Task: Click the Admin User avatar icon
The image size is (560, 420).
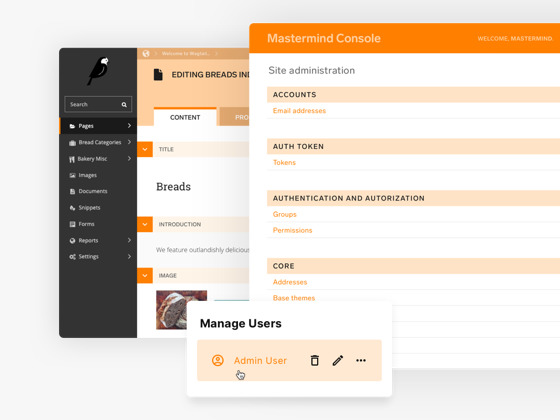Action: coord(218,360)
